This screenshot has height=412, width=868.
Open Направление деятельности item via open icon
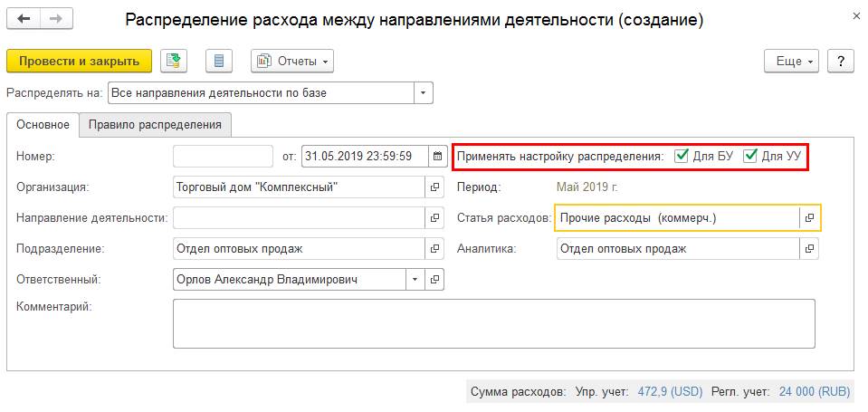click(x=434, y=218)
